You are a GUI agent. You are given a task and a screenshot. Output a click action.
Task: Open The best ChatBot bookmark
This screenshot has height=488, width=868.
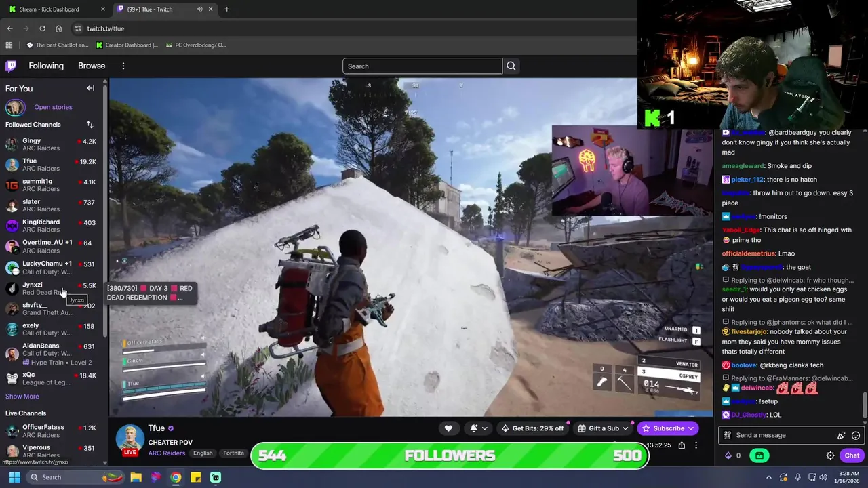pyautogui.click(x=58, y=45)
